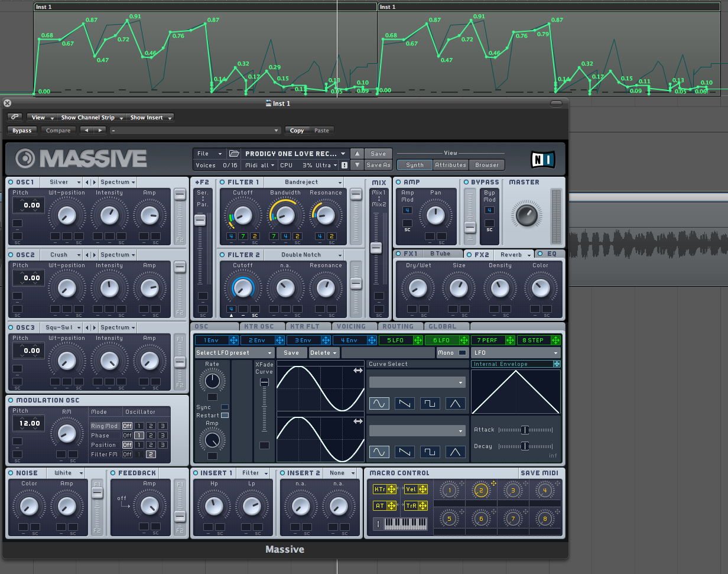Switch to the ROUTING tab
Screen dimensions: 728x574
pos(401,326)
